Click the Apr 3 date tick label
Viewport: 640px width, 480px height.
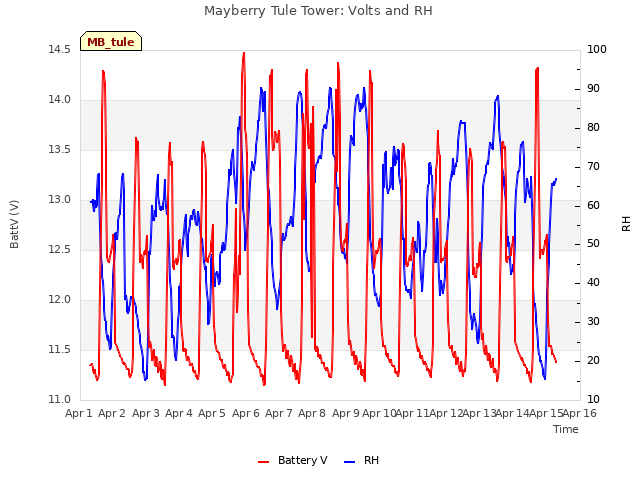click(146, 413)
